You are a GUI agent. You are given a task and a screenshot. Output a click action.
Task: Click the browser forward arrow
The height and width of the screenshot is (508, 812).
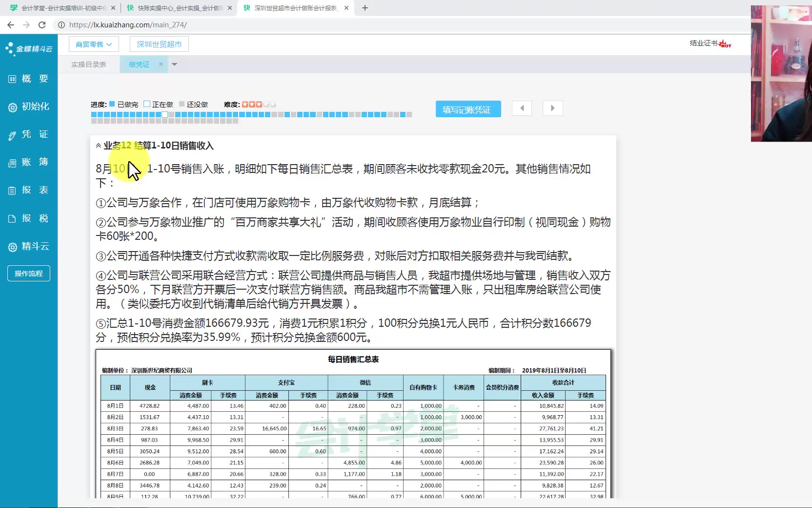tap(26, 24)
